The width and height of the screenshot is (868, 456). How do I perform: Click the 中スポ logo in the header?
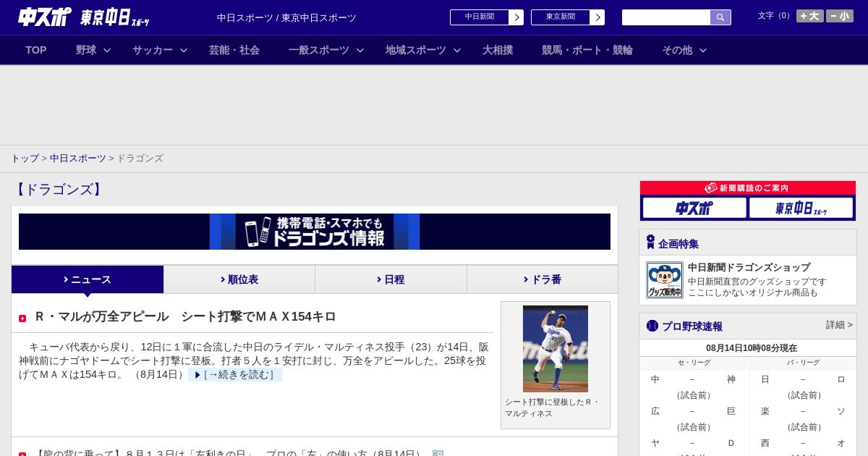[x=44, y=17]
